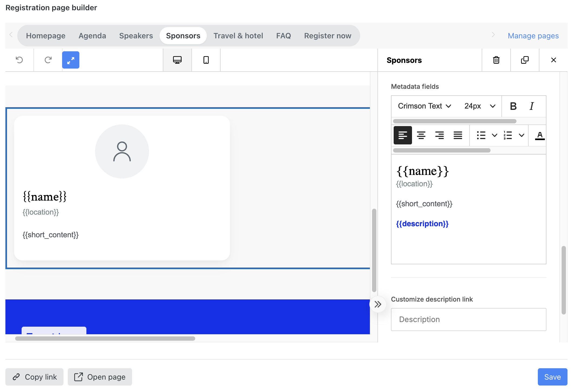Screen dimensions: 574x392
Task: Click the Open page button
Action: pyautogui.click(x=100, y=377)
